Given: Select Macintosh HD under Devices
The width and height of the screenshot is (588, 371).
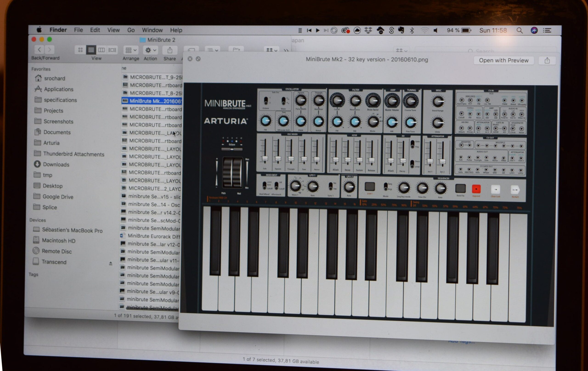Looking at the screenshot, I should point(58,240).
